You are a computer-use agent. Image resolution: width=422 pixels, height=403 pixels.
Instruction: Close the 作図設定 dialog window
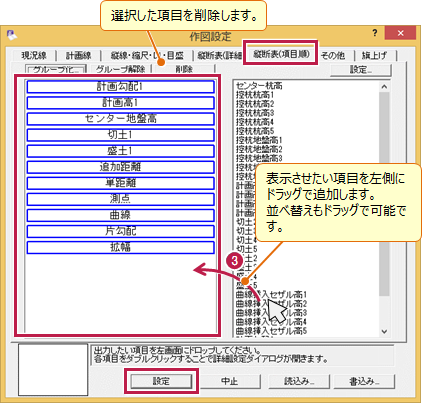click(400, 33)
